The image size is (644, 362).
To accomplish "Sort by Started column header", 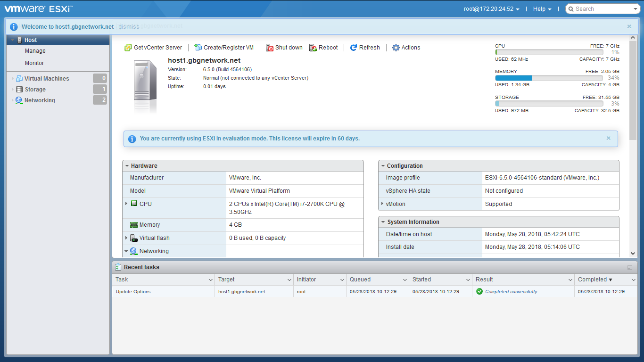I will point(421,280).
